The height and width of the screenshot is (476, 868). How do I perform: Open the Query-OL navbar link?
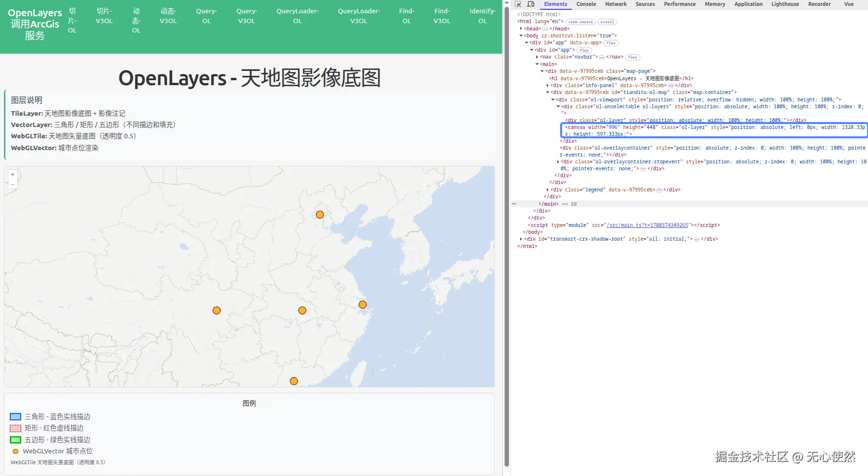[x=207, y=16]
